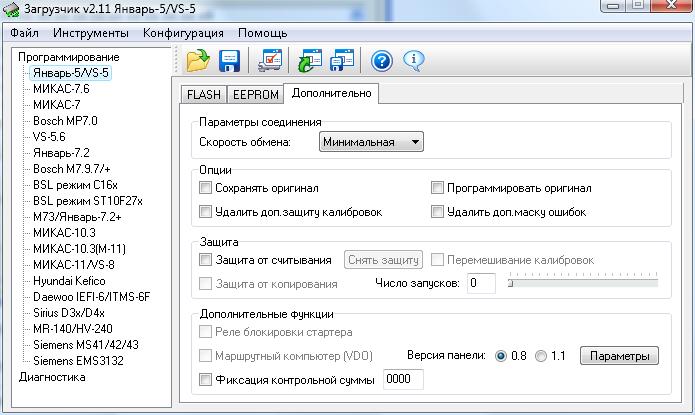This screenshot has height=415, width=695.
Task: Click the Число запусков input field
Action: click(481, 283)
